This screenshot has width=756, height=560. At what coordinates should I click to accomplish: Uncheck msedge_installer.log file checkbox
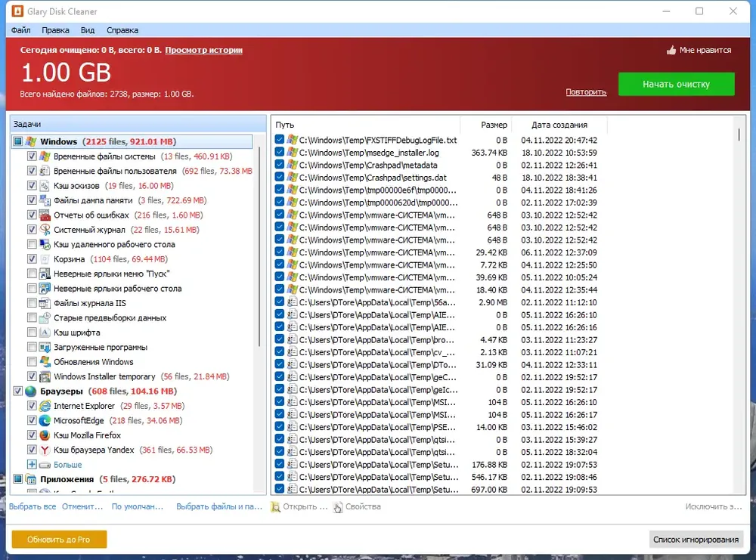pyautogui.click(x=280, y=153)
